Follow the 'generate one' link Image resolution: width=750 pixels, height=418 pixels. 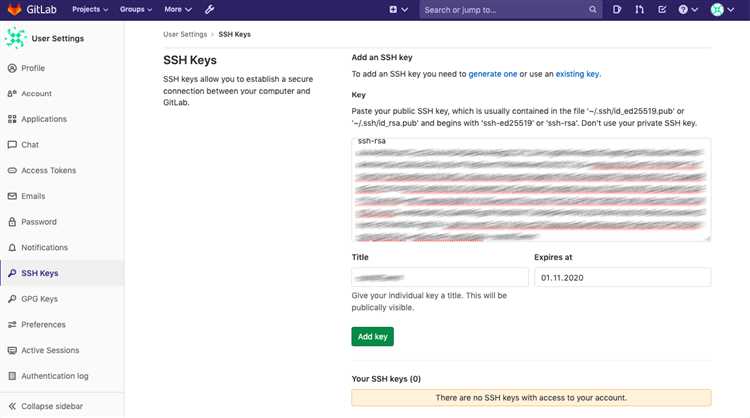(493, 74)
